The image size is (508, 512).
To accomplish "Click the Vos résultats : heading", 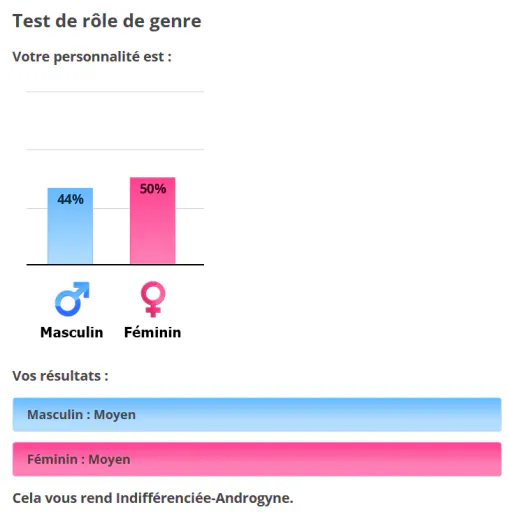I will pos(60,376).
